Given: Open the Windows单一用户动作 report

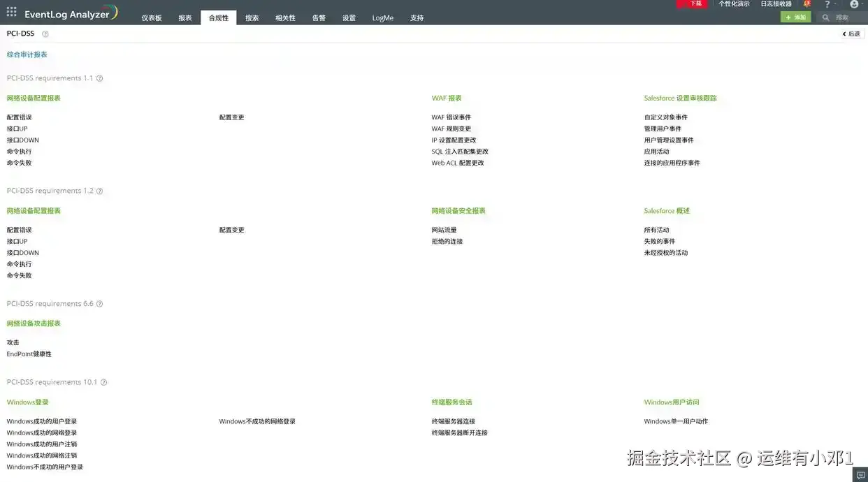Looking at the screenshot, I should coord(676,422).
